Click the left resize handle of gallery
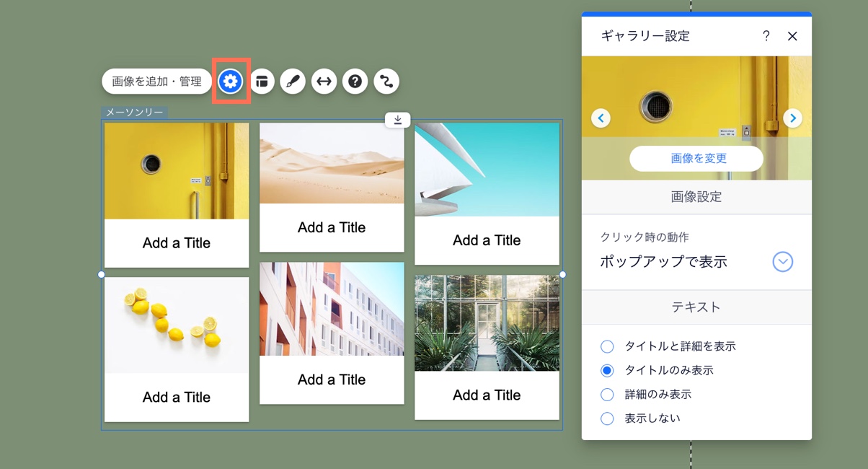 pyautogui.click(x=101, y=274)
